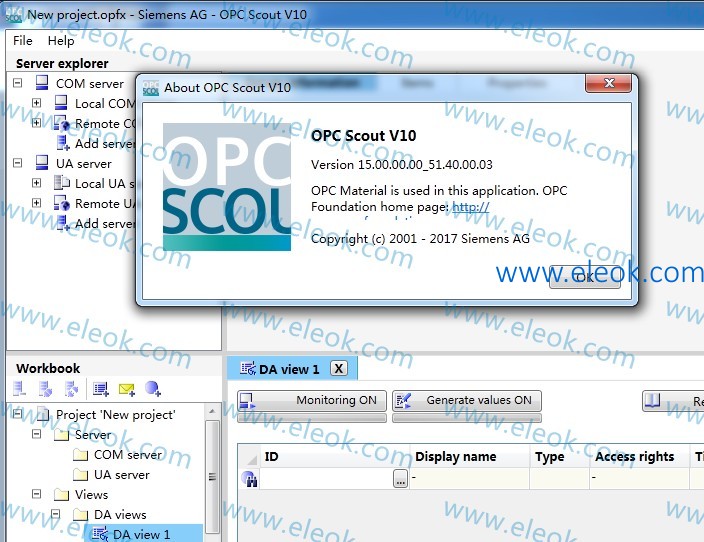The image size is (704, 542).
Task: Collapse the DA views folder
Action: coord(55,514)
